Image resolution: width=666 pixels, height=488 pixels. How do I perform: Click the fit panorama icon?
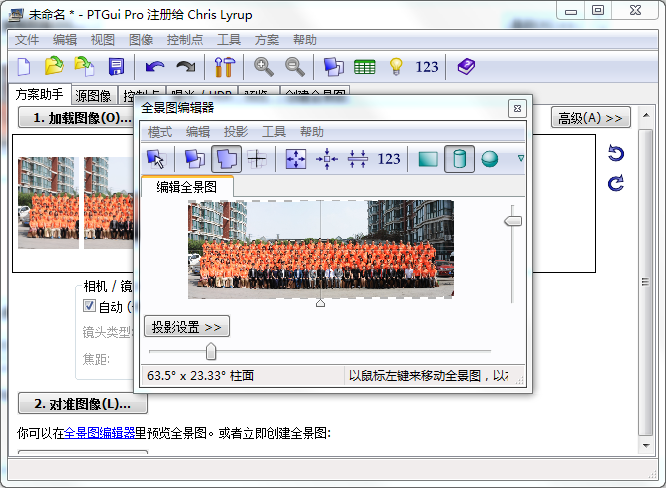point(296,159)
